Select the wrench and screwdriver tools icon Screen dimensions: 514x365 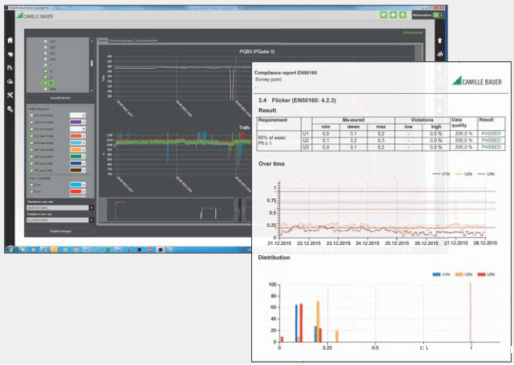(x=10, y=95)
